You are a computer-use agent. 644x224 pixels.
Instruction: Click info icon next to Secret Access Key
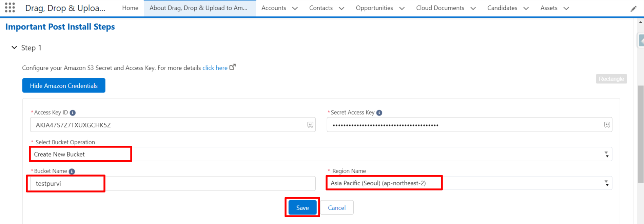tap(379, 113)
